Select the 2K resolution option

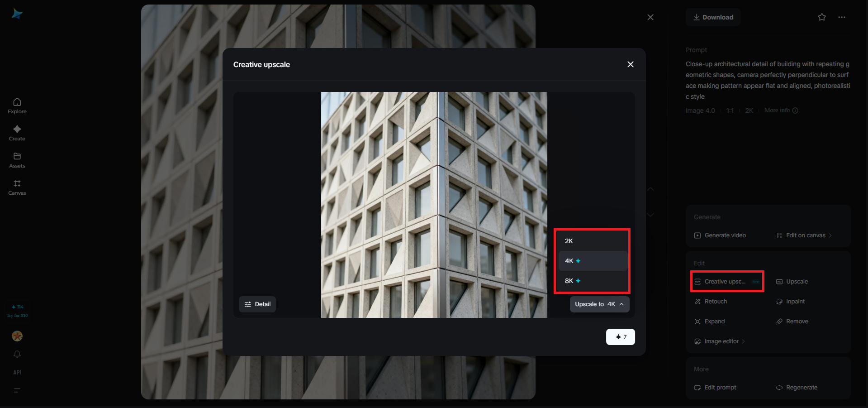(568, 240)
